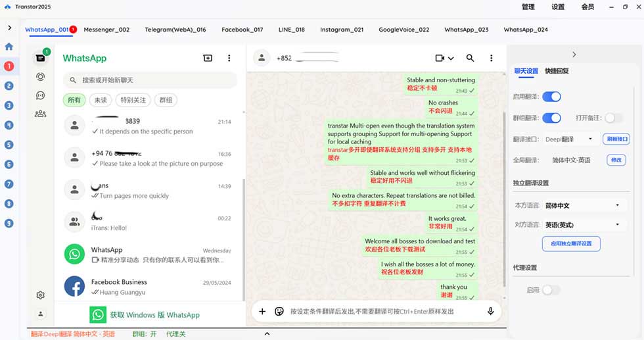
Task: Click the home icon in left sidebar
Action: point(9,47)
